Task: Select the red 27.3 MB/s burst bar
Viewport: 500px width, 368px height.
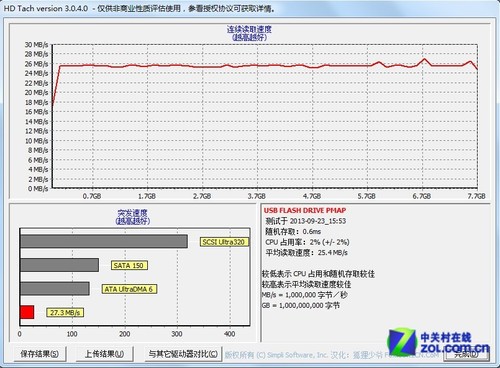Action: 27,312
